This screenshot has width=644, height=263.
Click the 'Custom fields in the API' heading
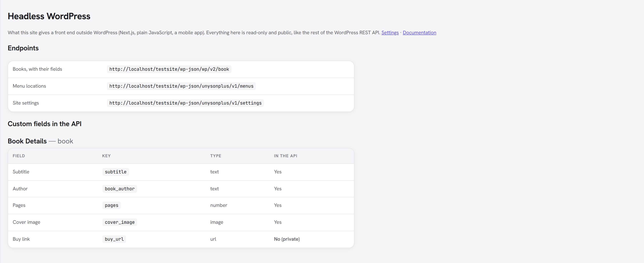click(x=44, y=124)
